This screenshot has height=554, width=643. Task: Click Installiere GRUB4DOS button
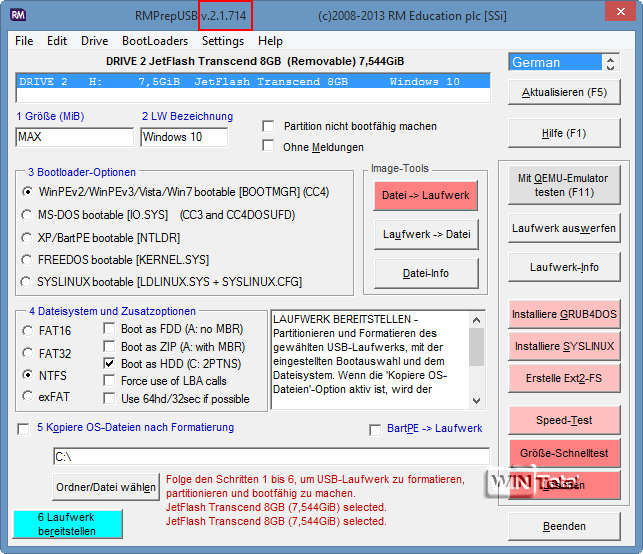(x=564, y=314)
